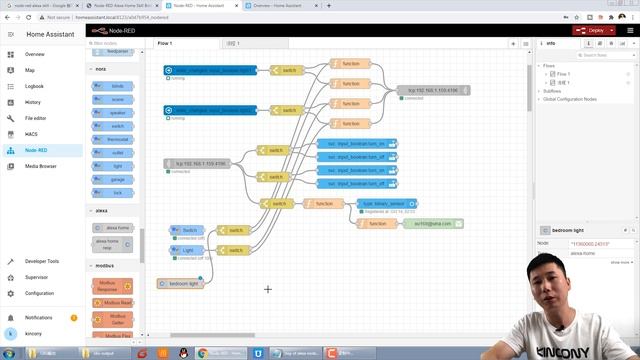
Task: Open the File editor wrench icon
Action: click(x=11, y=118)
